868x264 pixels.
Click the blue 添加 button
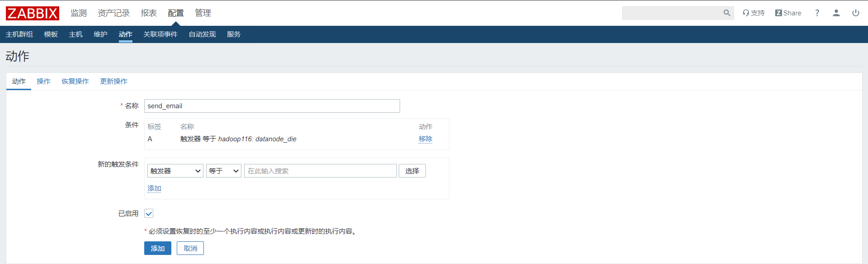pos(158,248)
